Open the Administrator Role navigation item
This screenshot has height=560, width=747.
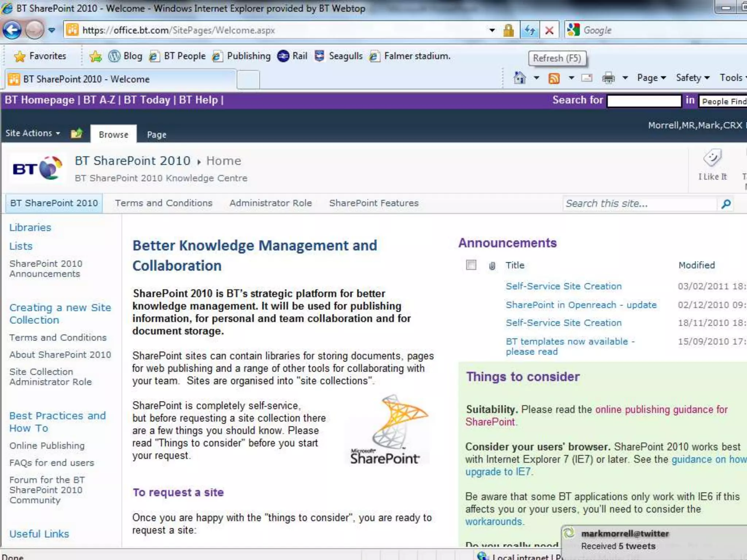tap(271, 203)
